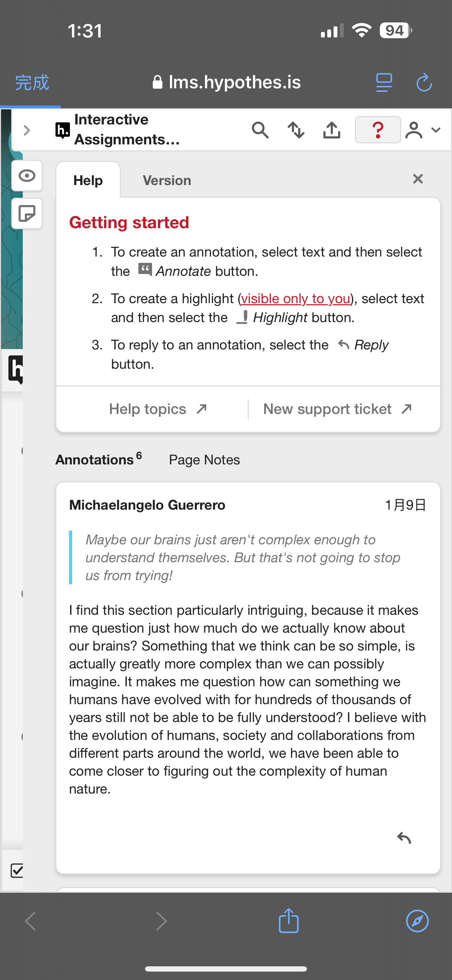Select the Help tab

click(x=88, y=180)
